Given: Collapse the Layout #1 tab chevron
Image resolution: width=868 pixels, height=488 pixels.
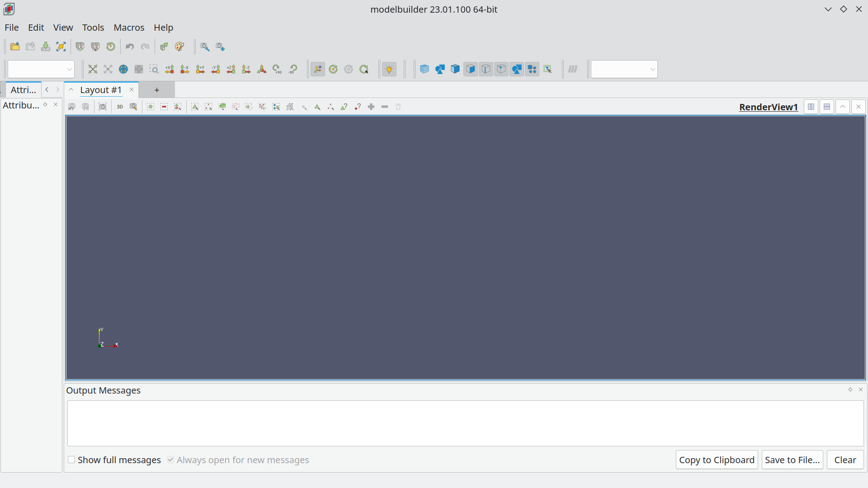Looking at the screenshot, I should 71,90.
